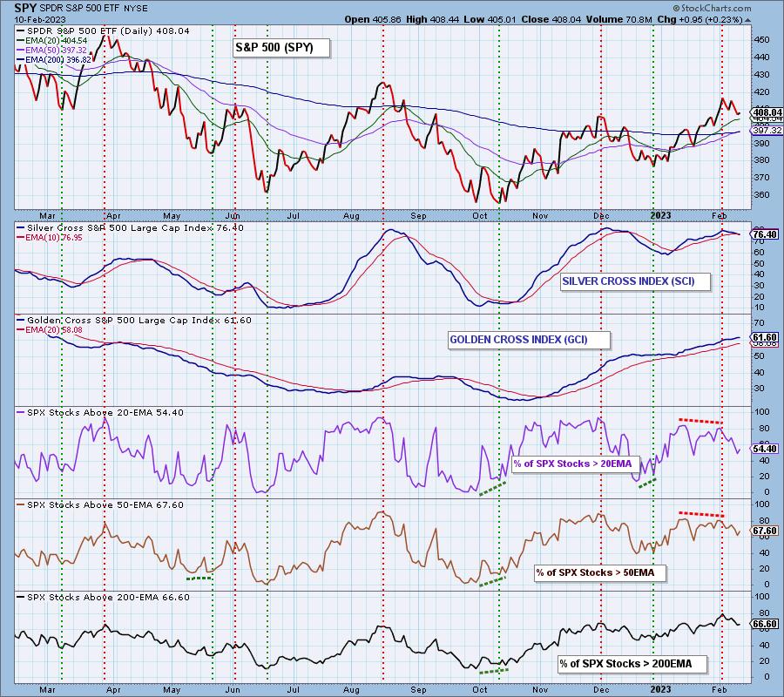Click 'SPX Stocks Above 20-EMA 54.40' legend

tap(100, 412)
